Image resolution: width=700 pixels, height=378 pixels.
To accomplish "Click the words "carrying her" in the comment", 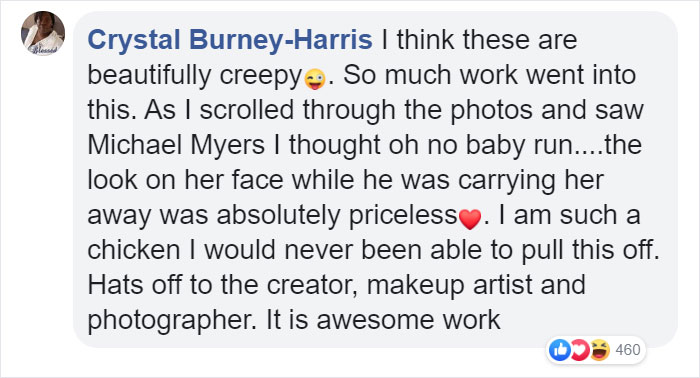I will click(531, 181).
